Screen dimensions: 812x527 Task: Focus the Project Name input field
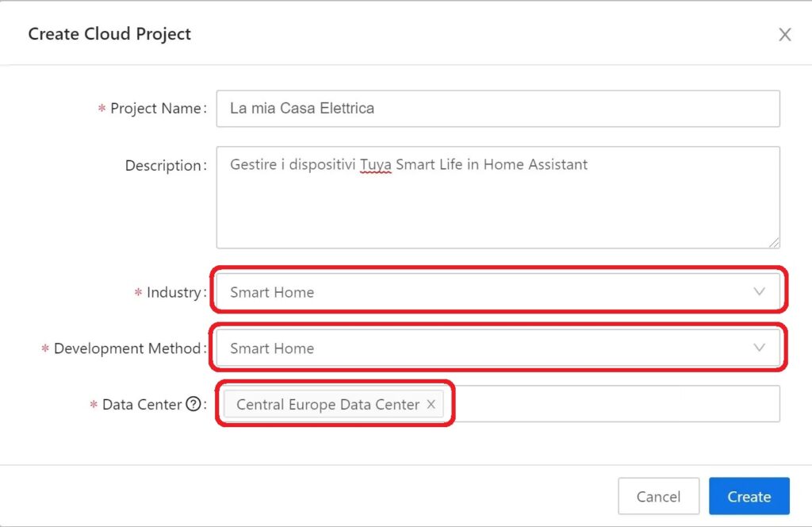497,108
